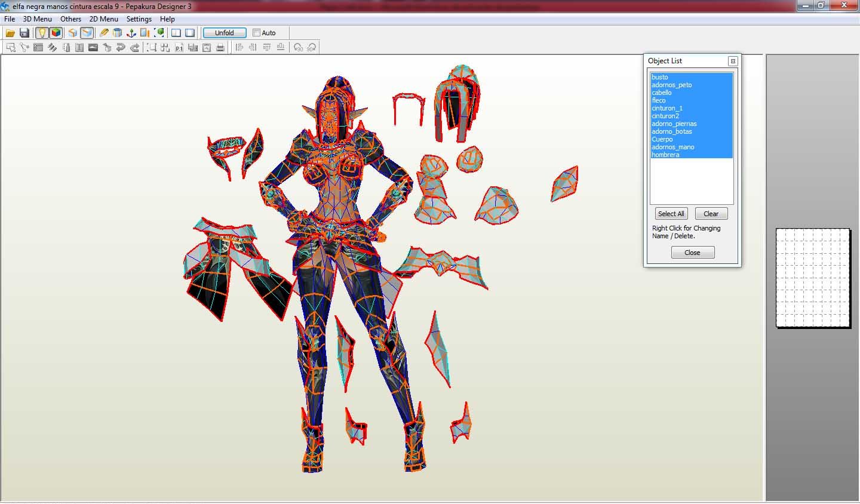Open the 2D Menu
The height and width of the screenshot is (504, 860).
tap(104, 19)
